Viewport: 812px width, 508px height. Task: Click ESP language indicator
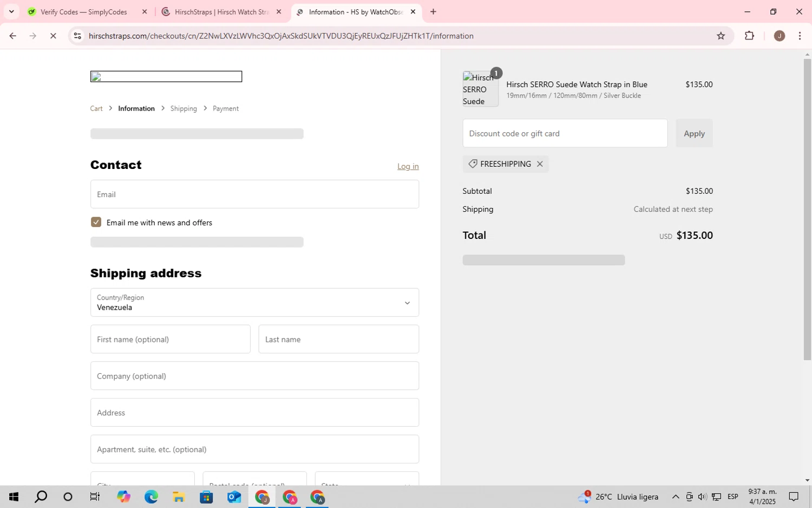pyautogui.click(x=733, y=497)
